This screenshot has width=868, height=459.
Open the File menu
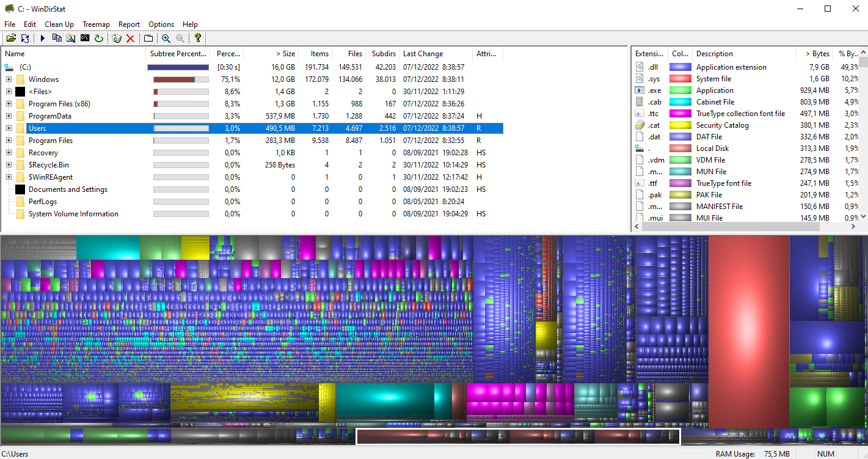click(10, 24)
